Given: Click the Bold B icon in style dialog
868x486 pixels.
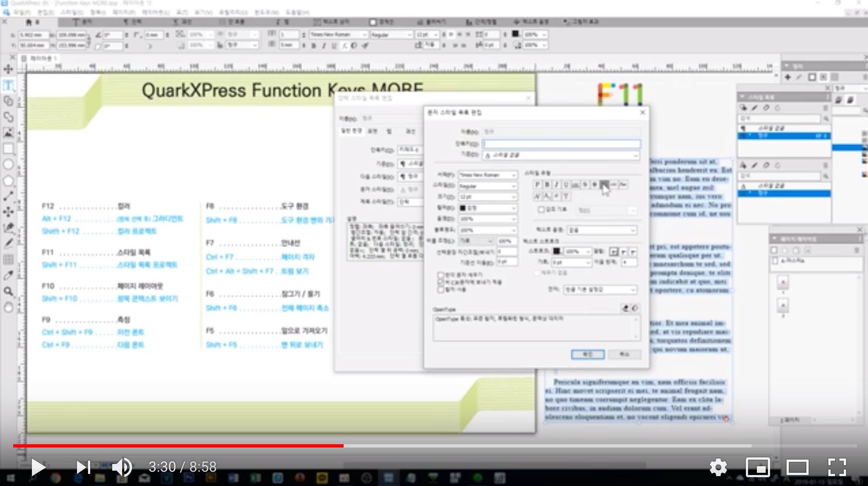Looking at the screenshot, I should click(547, 185).
